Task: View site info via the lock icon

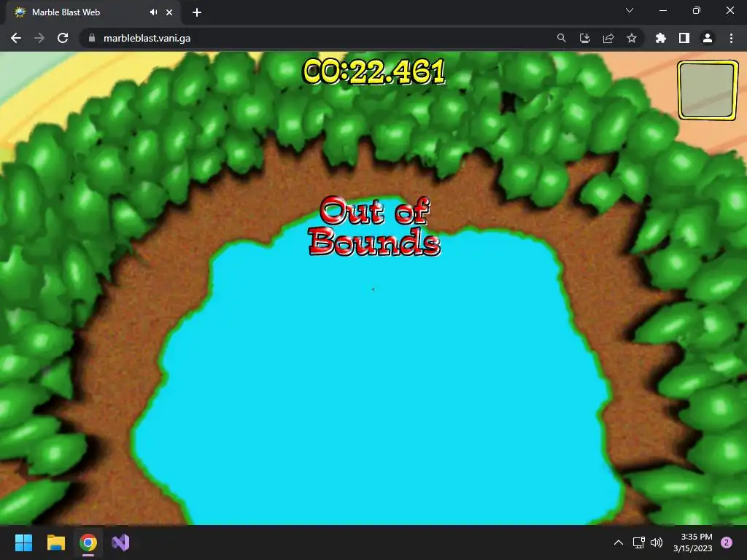Action: coord(92,38)
